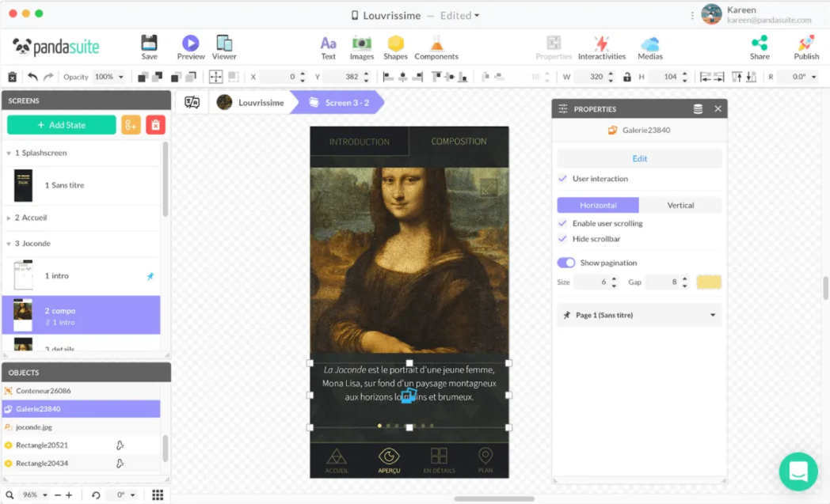
Task: Click the Add State button
Action: click(x=62, y=125)
